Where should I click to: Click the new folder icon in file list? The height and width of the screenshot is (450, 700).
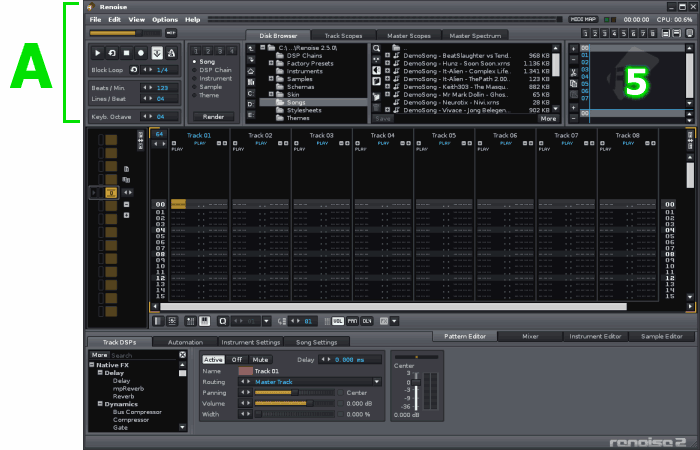376,96
